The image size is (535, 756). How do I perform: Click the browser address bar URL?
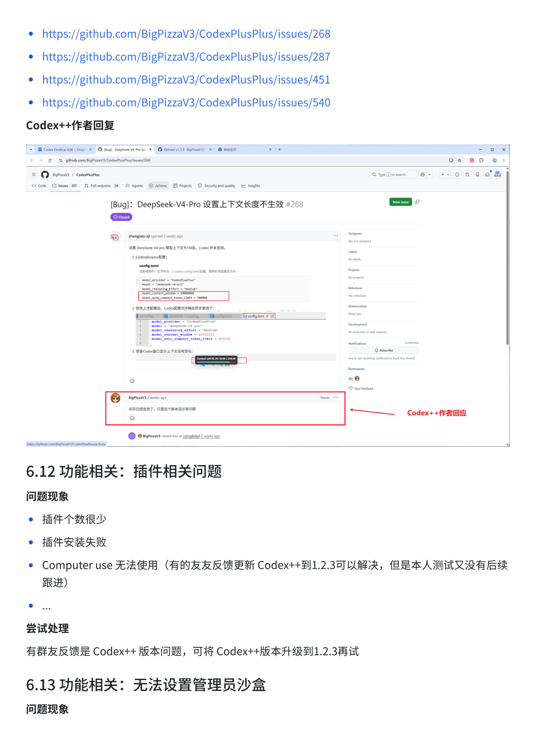pyautogui.click(x=108, y=160)
